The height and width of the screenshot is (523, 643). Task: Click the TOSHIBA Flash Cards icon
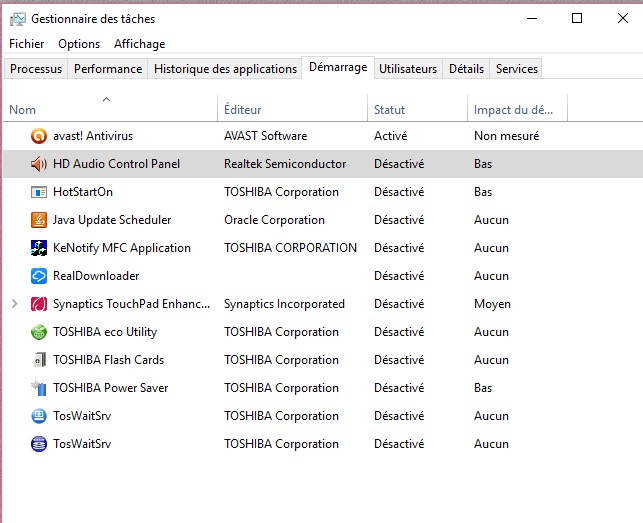coord(40,360)
